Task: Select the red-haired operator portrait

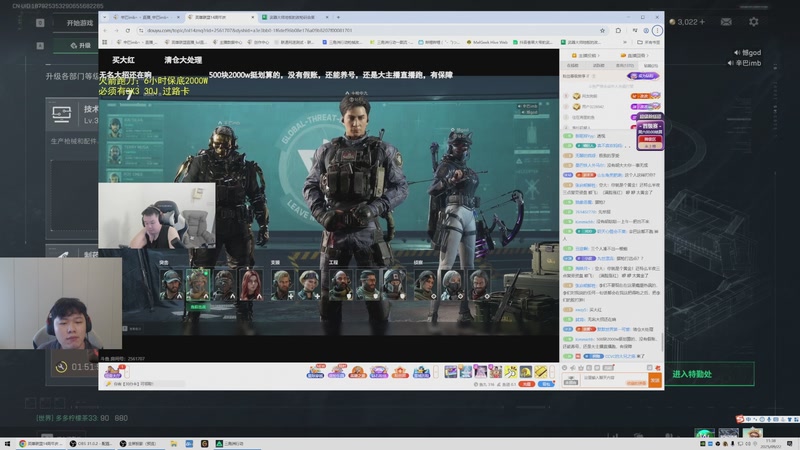Action: (x=251, y=284)
